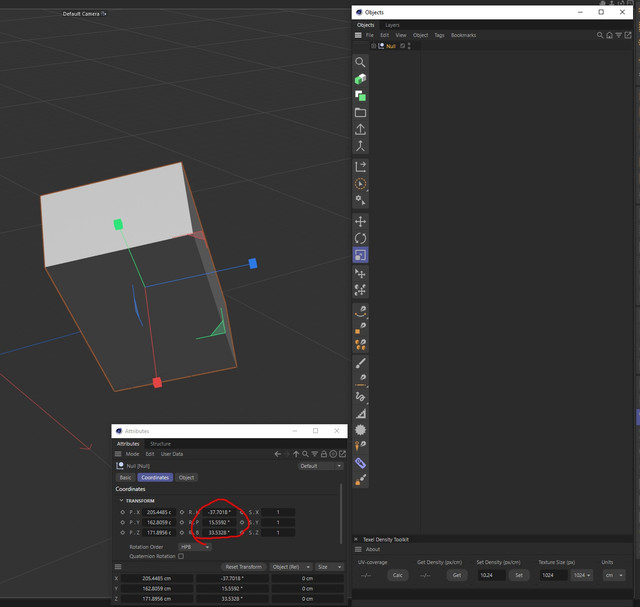The height and width of the screenshot is (607, 640).
Task: Switch to the Layers tab
Action: click(x=392, y=25)
